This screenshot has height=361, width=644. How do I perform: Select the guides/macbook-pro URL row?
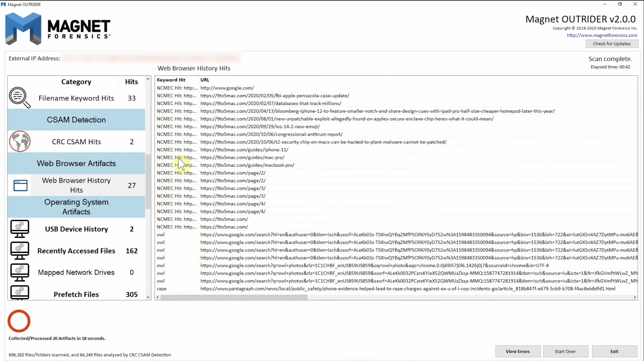(396, 165)
